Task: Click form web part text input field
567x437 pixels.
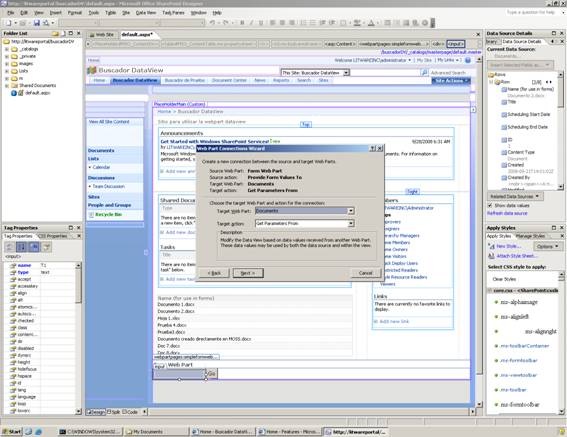Action: point(179,374)
